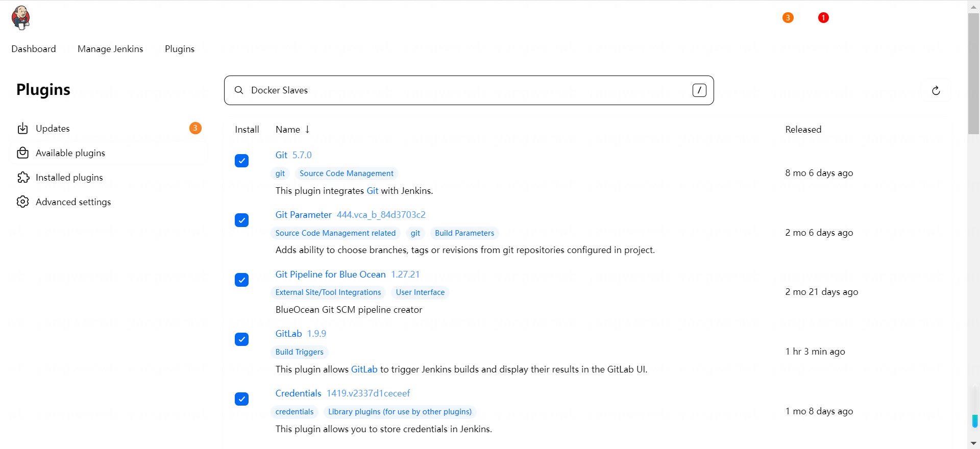This screenshot has height=449, width=980.
Task: Open the Manage Jenkins breadcrumb
Action: point(110,49)
